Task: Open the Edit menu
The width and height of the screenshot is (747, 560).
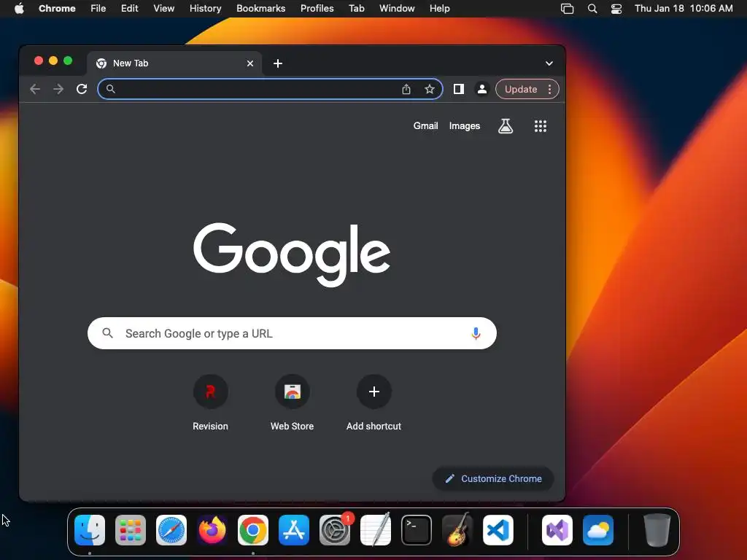Action: [129, 9]
